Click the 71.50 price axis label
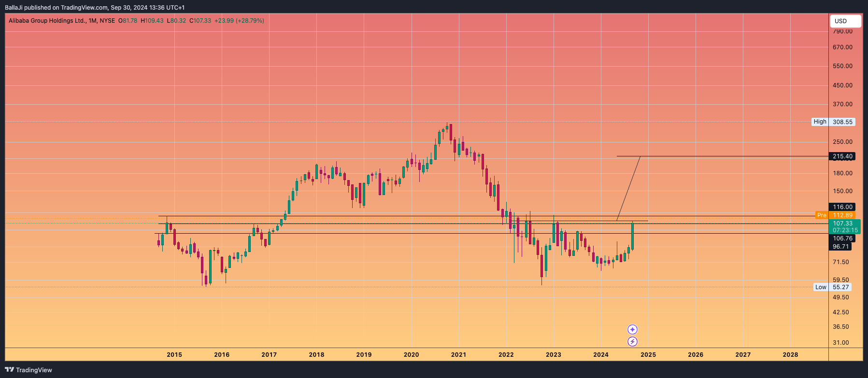This screenshot has width=868, height=378. click(841, 262)
